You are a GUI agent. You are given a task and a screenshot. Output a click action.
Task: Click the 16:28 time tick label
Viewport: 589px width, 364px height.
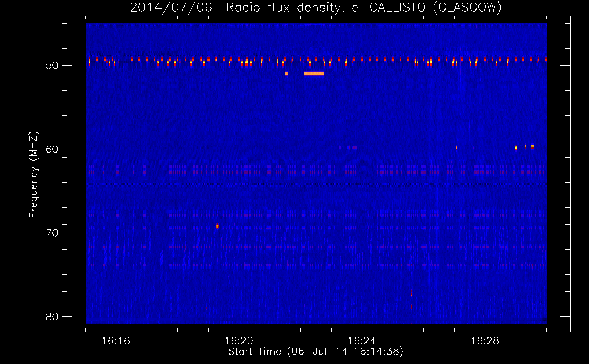coord(485,341)
